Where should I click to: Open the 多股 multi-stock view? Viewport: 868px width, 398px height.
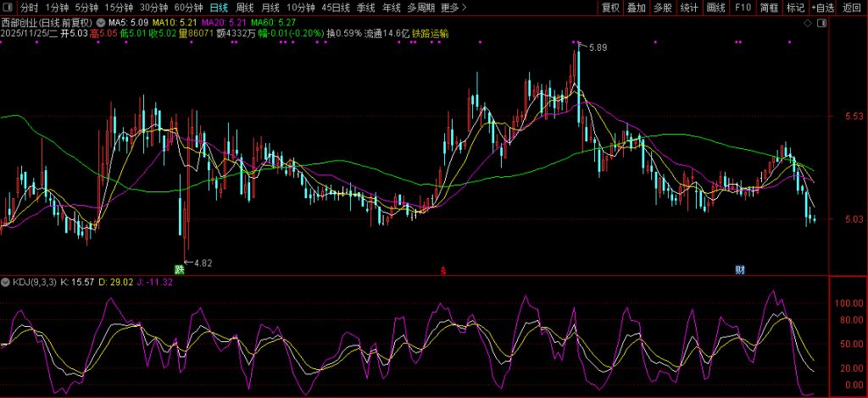click(x=663, y=8)
